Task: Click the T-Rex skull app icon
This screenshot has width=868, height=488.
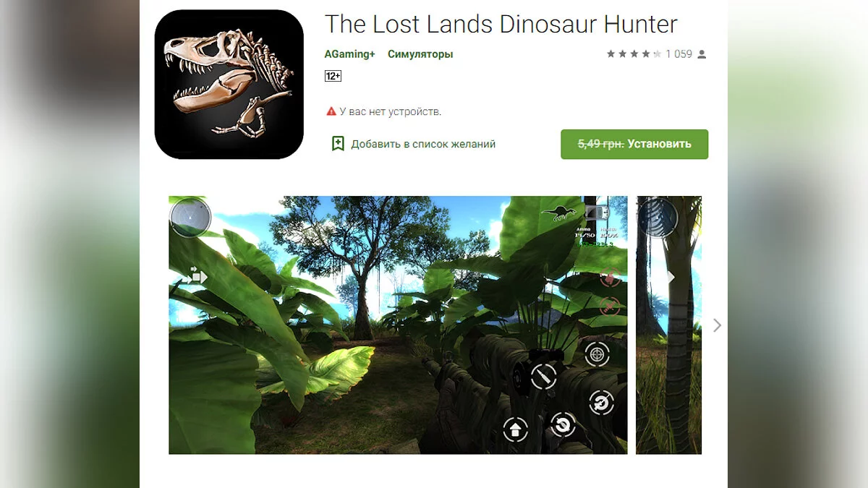Action: (229, 84)
